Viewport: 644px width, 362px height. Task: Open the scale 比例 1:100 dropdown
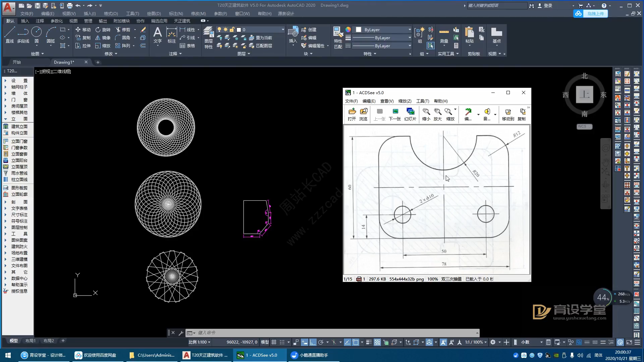pos(199,342)
